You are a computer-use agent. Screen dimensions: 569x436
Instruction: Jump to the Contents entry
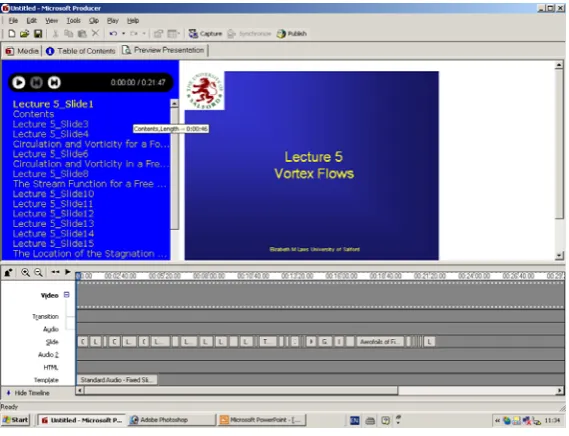[x=33, y=114]
